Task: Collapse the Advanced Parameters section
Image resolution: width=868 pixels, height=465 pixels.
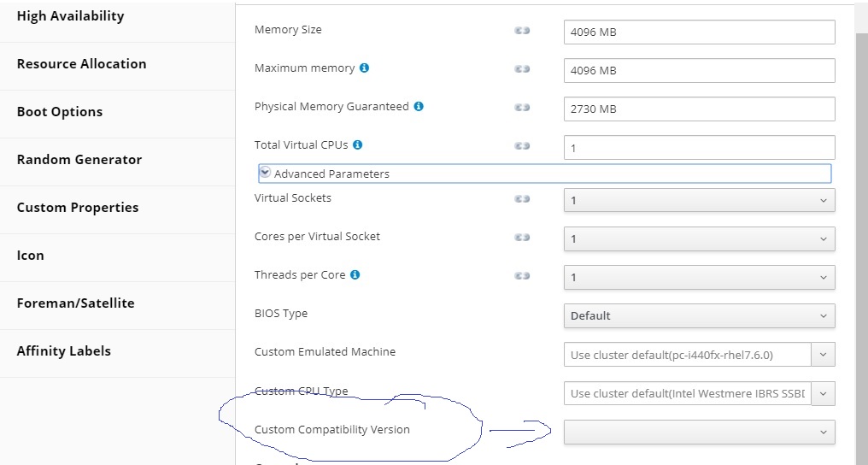Action: point(266,173)
